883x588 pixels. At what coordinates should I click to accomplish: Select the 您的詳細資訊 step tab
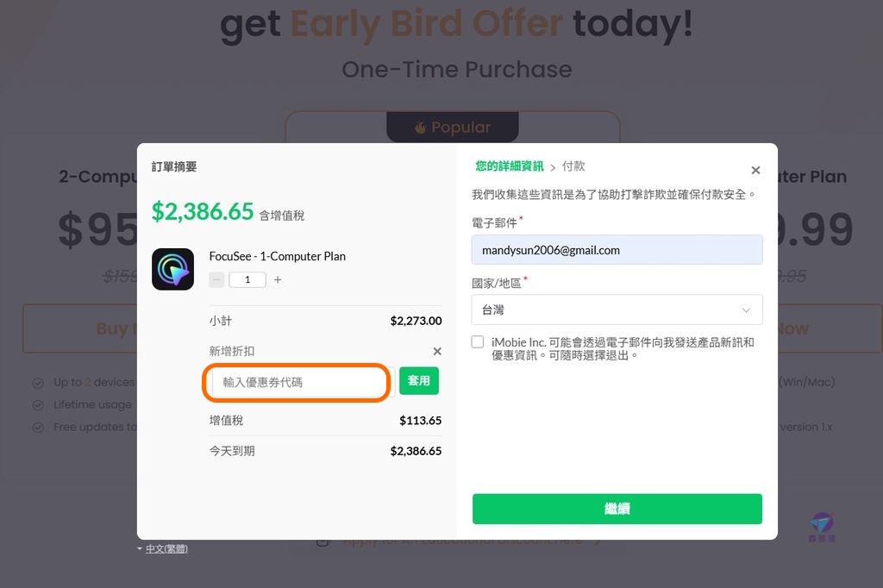[510, 166]
